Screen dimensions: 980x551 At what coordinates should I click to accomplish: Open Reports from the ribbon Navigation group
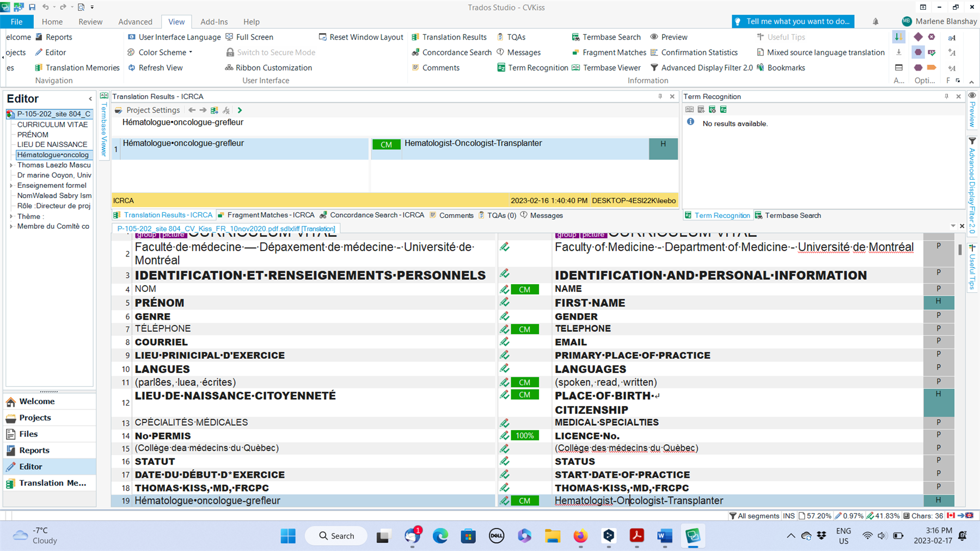coord(53,37)
